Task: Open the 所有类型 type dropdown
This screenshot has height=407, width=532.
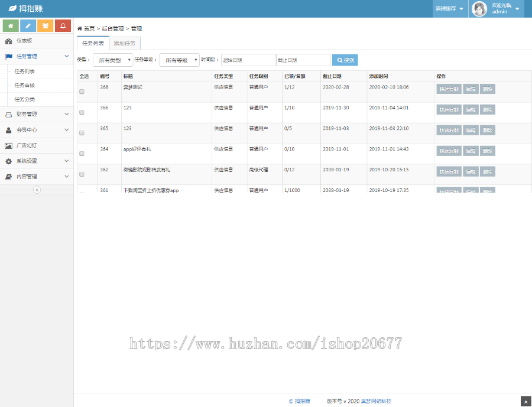Action: click(113, 60)
